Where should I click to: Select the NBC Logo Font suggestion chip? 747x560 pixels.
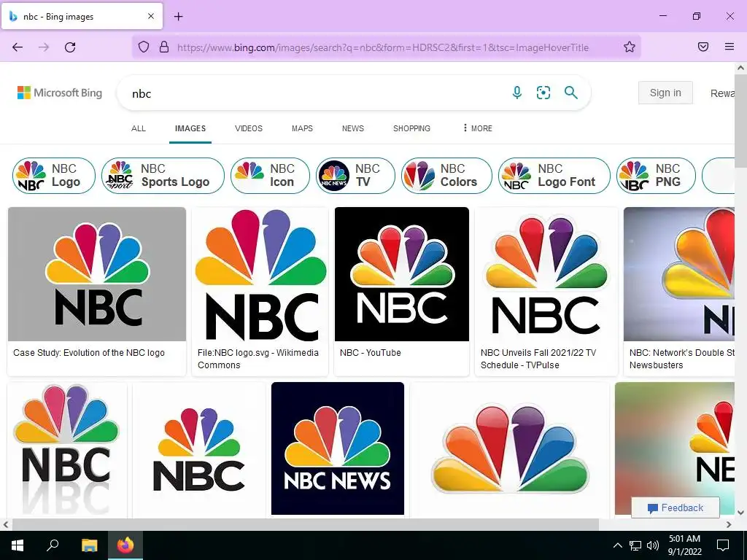pyautogui.click(x=554, y=176)
